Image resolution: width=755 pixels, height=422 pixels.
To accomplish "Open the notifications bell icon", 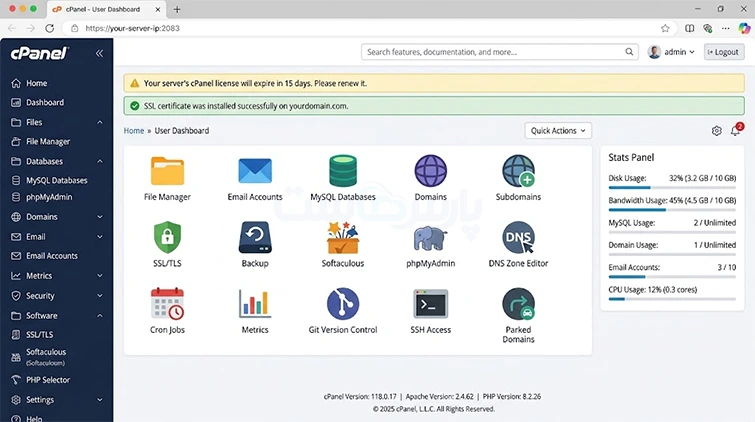I will pyautogui.click(x=735, y=131).
